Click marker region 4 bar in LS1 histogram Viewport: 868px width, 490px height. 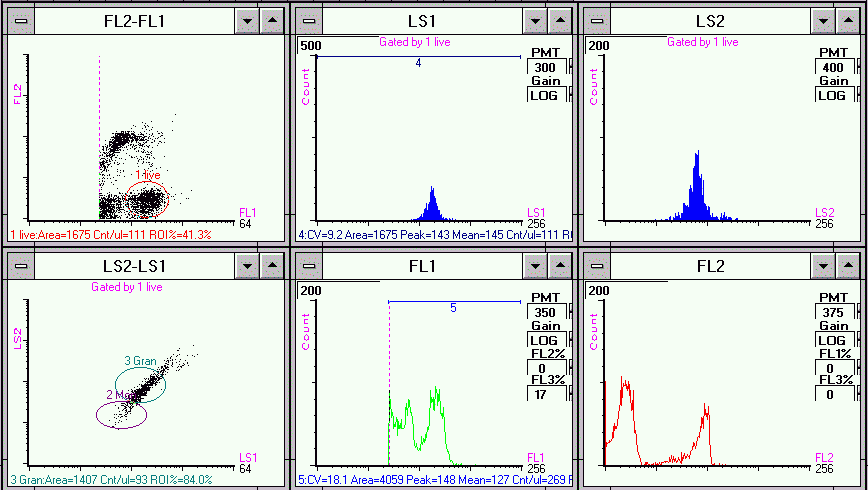coord(418,56)
